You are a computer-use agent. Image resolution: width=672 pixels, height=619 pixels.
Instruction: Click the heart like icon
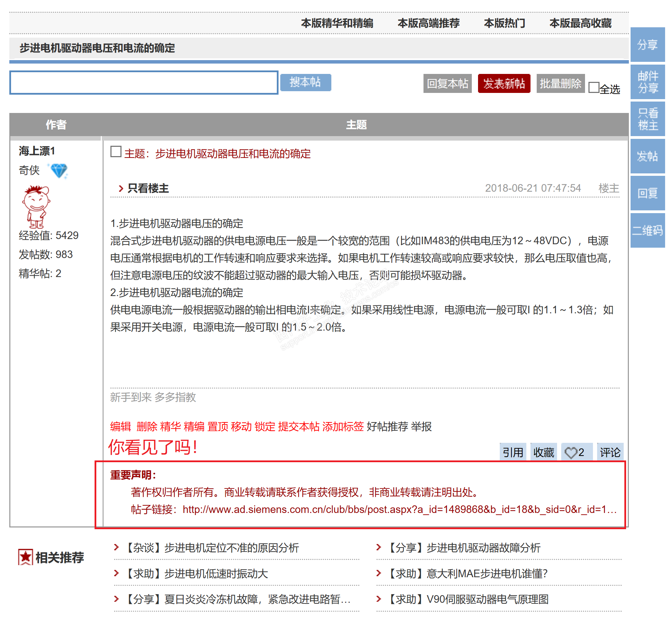click(x=571, y=453)
